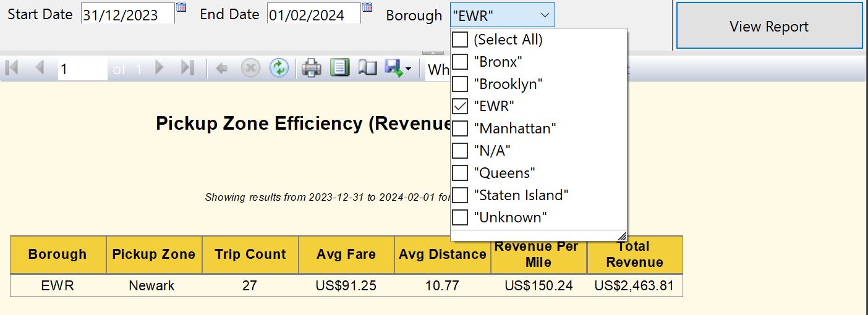
Task: Open End Date calendar picker icon
Action: click(367, 8)
